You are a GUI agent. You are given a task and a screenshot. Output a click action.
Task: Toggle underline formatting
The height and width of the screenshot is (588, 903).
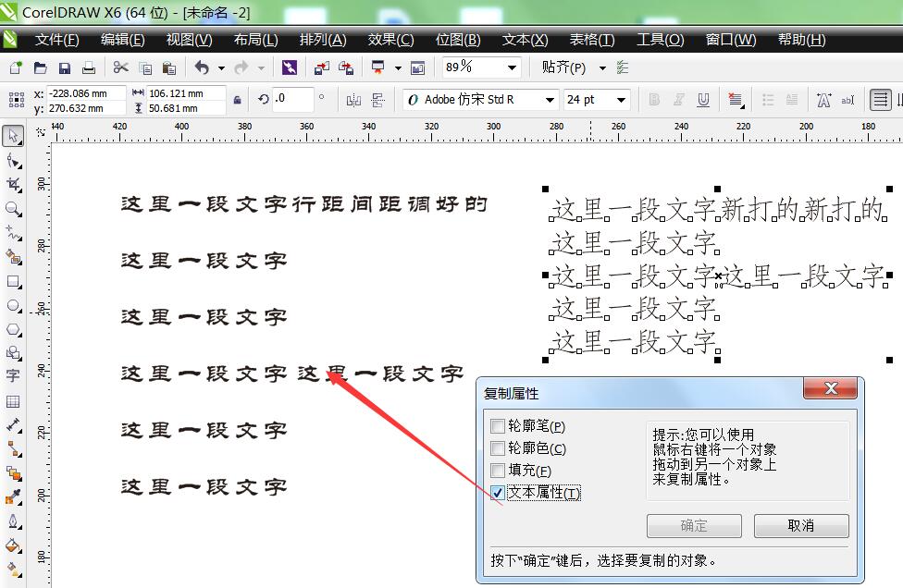click(x=703, y=100)
